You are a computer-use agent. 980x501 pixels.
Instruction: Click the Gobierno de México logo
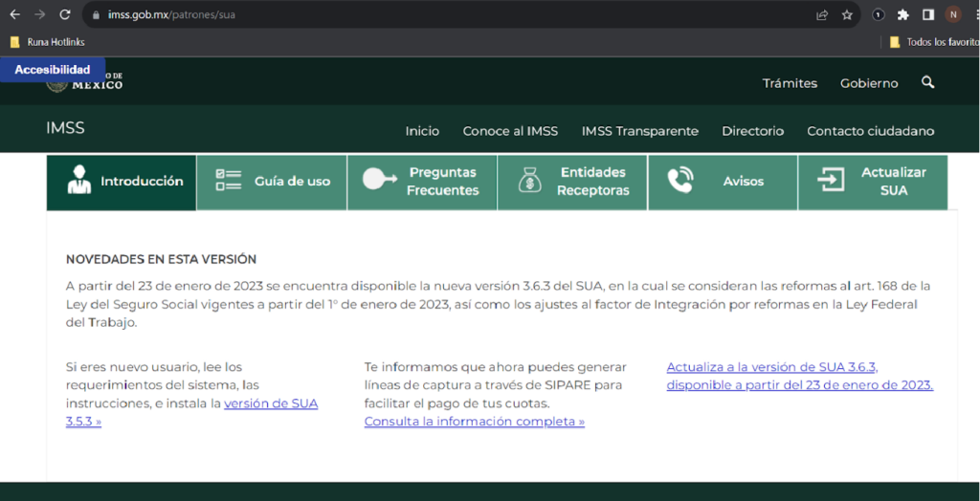[x=84, y=82]
